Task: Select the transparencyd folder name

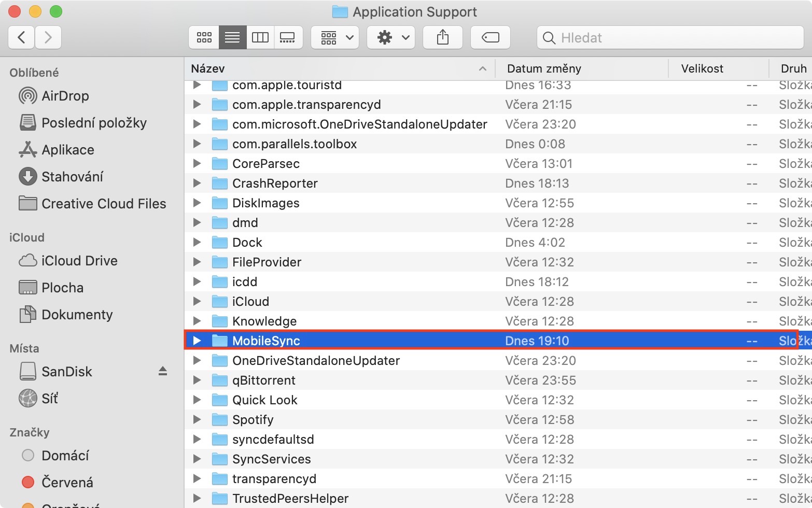Action: [x=274, y=479]
